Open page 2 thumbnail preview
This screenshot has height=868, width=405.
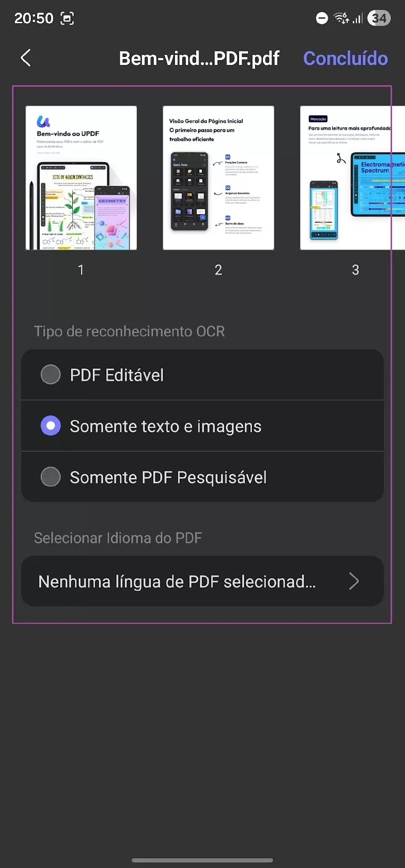218,178
